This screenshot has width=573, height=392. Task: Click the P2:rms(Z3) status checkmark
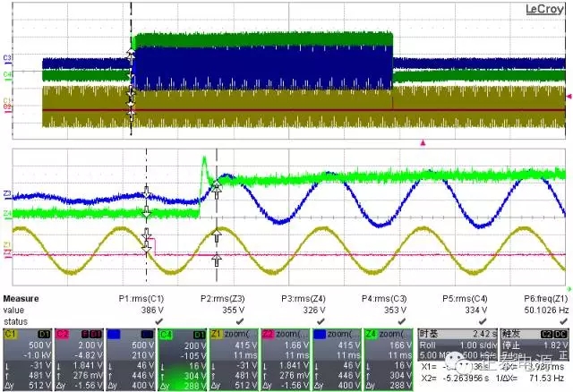pyautogui.click(x=218, y=320)
